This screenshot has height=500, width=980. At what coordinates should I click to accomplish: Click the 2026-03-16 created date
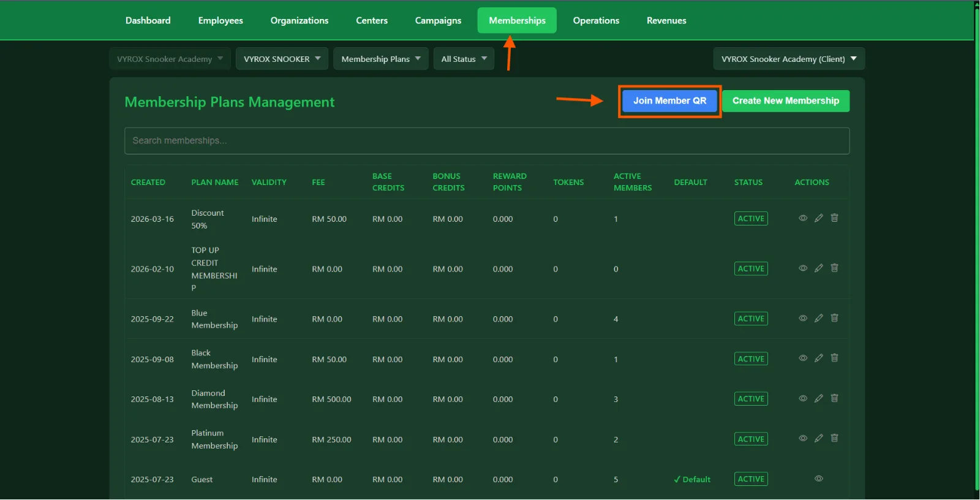[x=152, y=219]
